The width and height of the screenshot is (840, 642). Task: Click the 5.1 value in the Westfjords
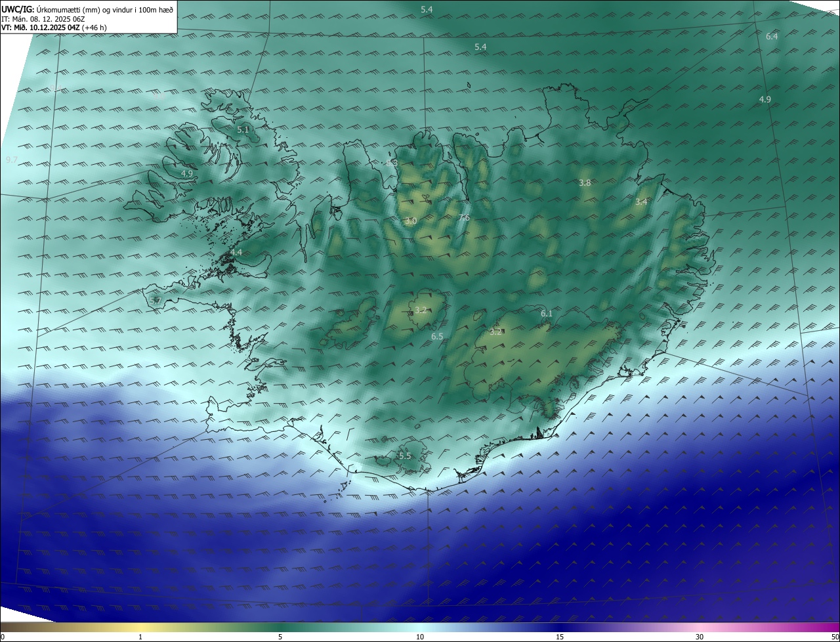tap(243, 130)
